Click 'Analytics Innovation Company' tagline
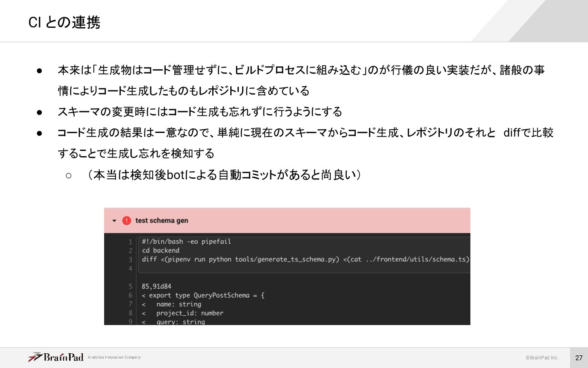The width and height of the screenshot is (588, 368). tap(114, 357)
